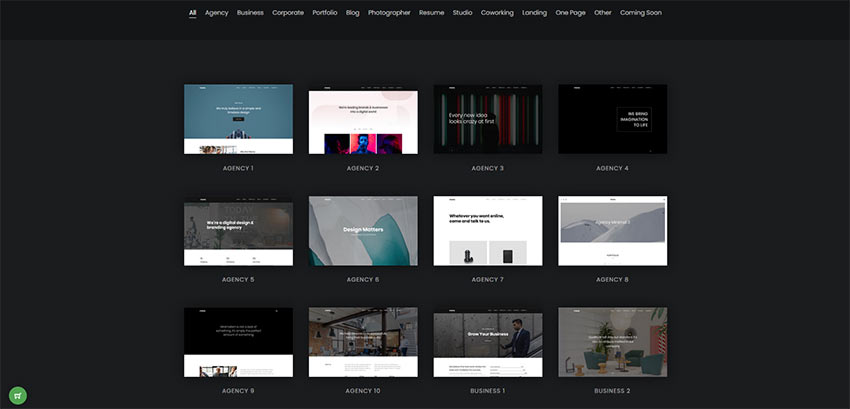850x409 pixels.
Task: Select the All filter tab
Action: [x=192, y=13]
